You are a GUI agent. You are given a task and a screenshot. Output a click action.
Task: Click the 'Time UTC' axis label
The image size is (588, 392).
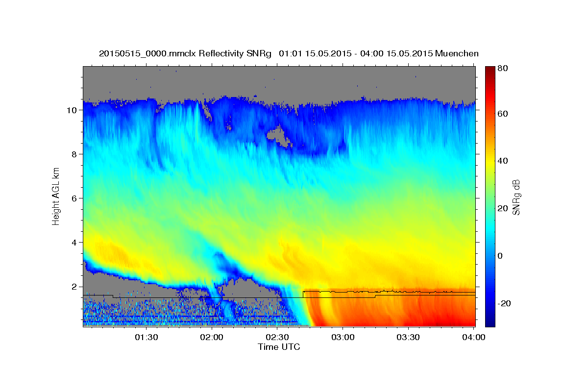279,347
